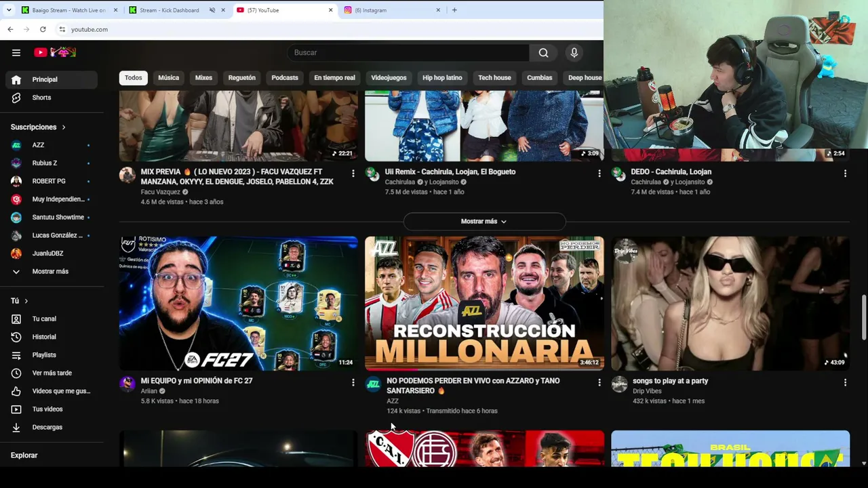
Task: Open Videos que me gustan list
Action: click(x=52, y=391)
